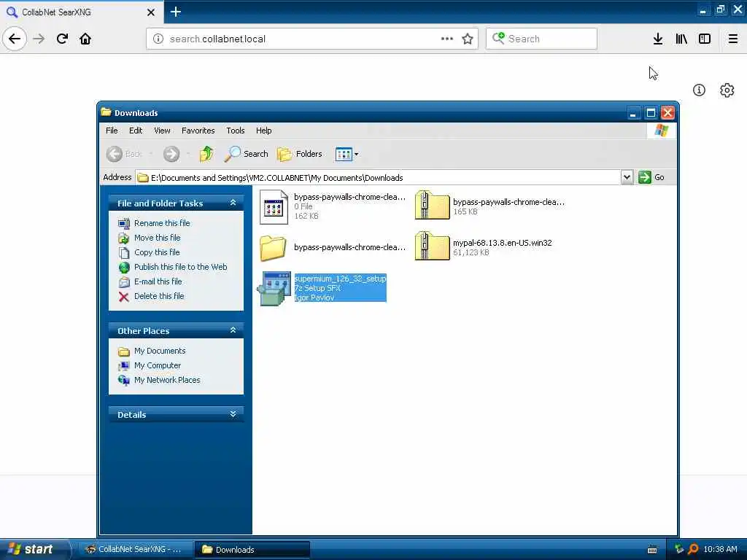The width and height of the screenshot is (747, 560).
Task: Select the 162 KB bypass-paywalls file
Action: (x=333, y=206)
